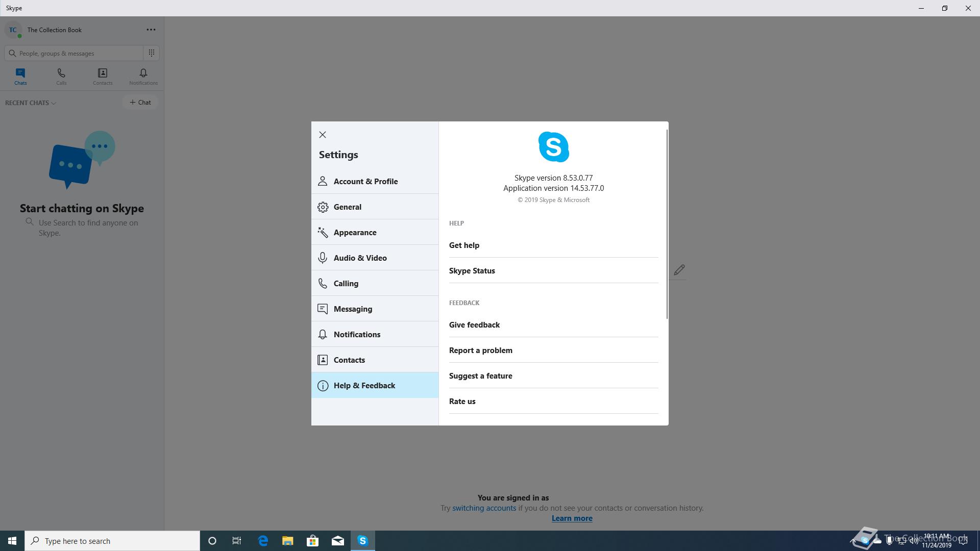Open Skype Status page
The width and height of the screenshot is (980, 551).
pyautogui.click(x=472, y=271)
